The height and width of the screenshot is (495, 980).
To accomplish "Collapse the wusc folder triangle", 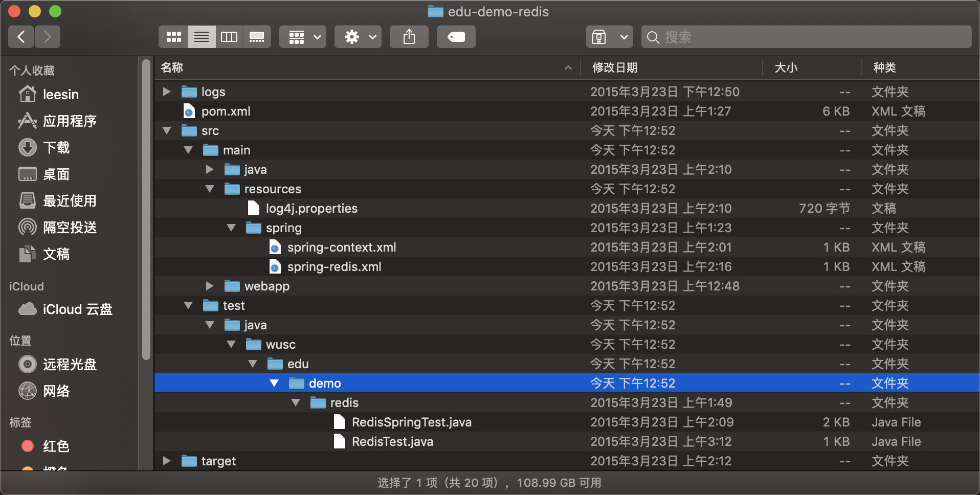I will (x=231, y=344).
